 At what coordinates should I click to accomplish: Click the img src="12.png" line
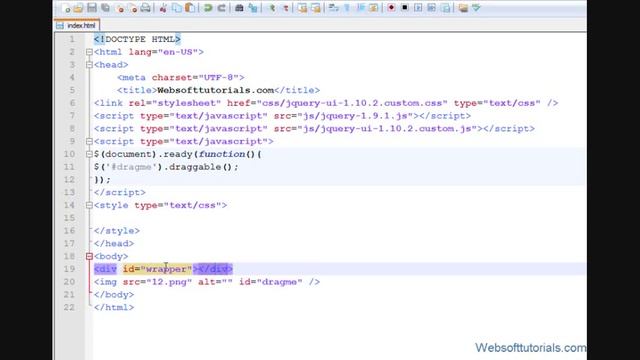point(207,282)
